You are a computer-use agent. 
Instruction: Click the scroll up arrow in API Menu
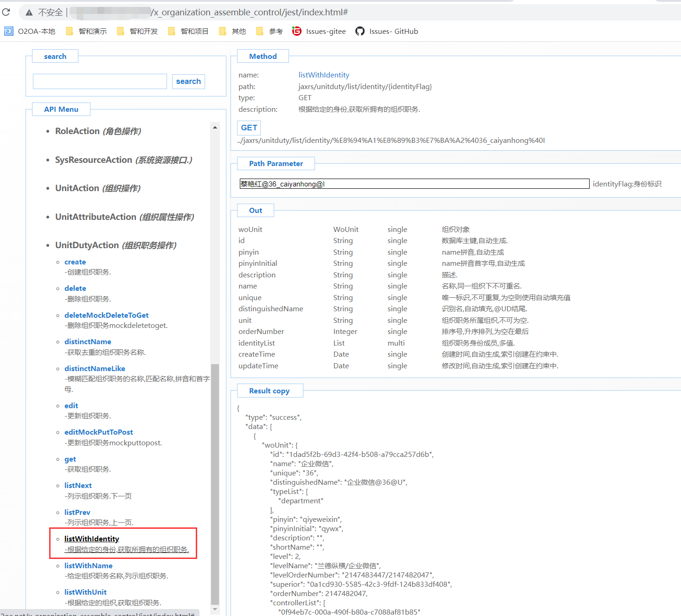click(215, 127)
